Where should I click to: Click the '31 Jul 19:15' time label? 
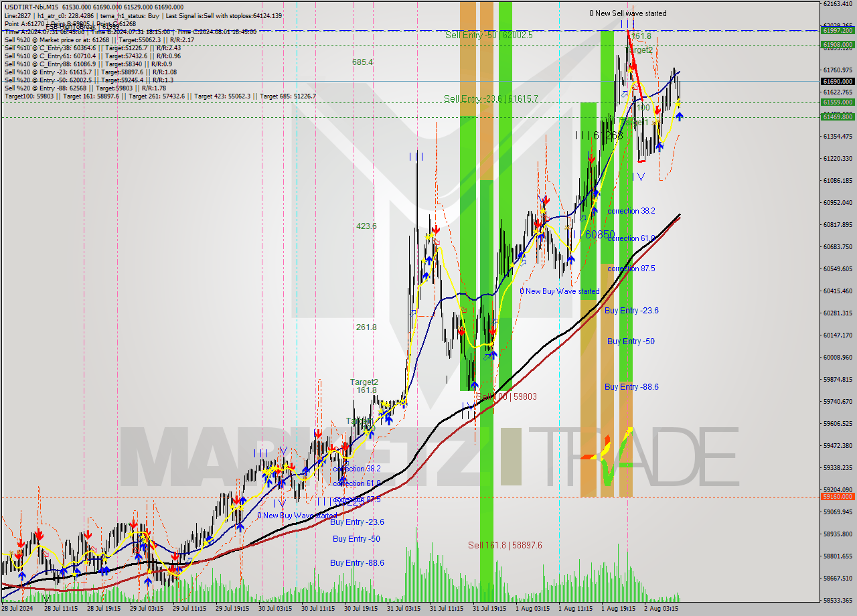tap(490, 609)
